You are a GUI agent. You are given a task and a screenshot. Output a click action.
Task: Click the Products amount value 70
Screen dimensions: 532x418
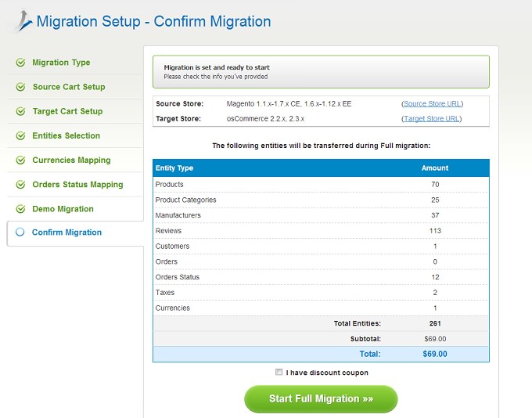coord(435,185)
